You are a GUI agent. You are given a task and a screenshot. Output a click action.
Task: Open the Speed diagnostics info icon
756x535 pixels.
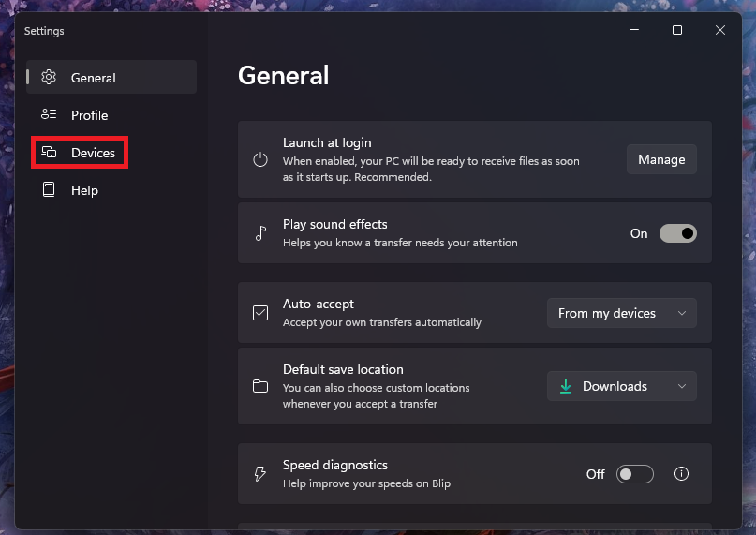tap(681, 474)
